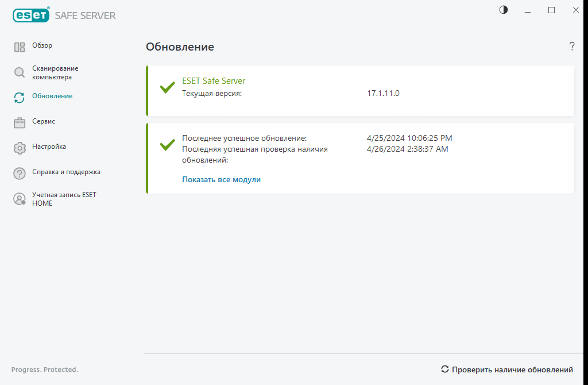Click the Help and support question icon

pyautogui.click(x=20, y=173)
